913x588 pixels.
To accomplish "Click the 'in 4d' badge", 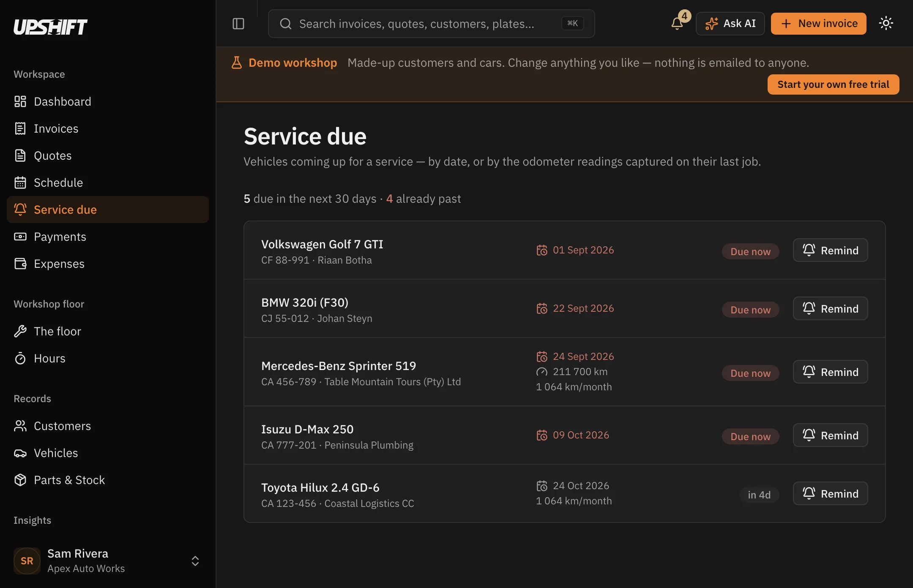I will (x=759, y=495).
